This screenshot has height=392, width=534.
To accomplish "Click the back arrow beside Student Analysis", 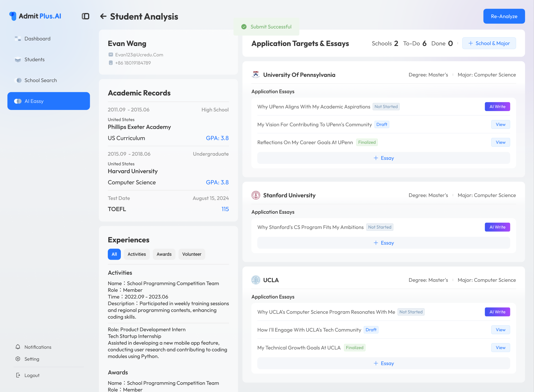I will click(x=103, y=16).
